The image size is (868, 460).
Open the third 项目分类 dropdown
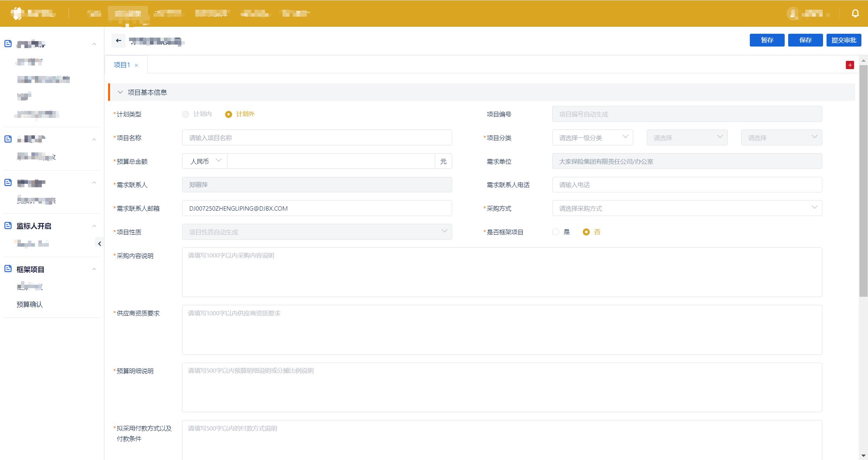click(782, 138)
